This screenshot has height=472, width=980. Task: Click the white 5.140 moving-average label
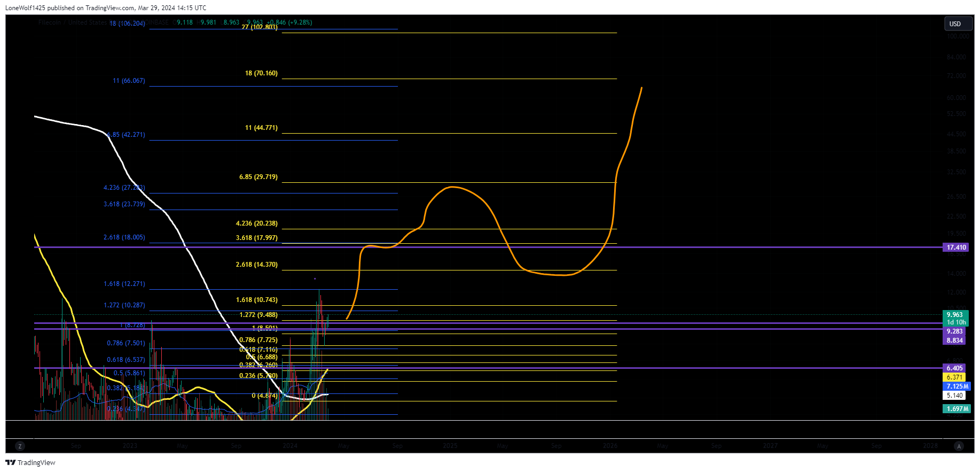[x=954, y=396]
